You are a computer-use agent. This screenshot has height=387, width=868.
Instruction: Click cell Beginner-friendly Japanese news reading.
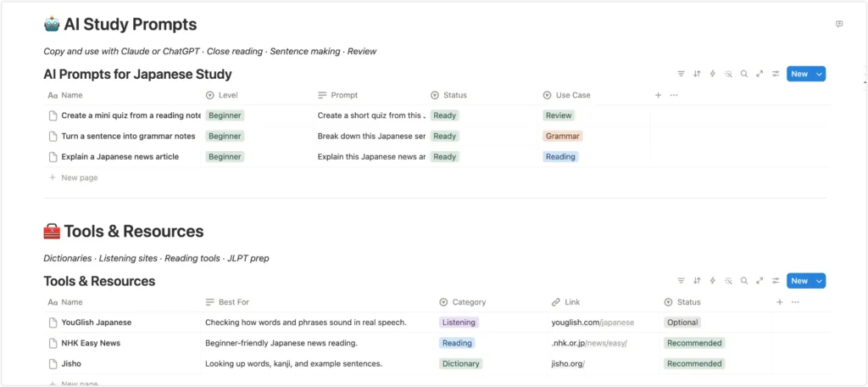pyautogui.click(x=281, y=343)
